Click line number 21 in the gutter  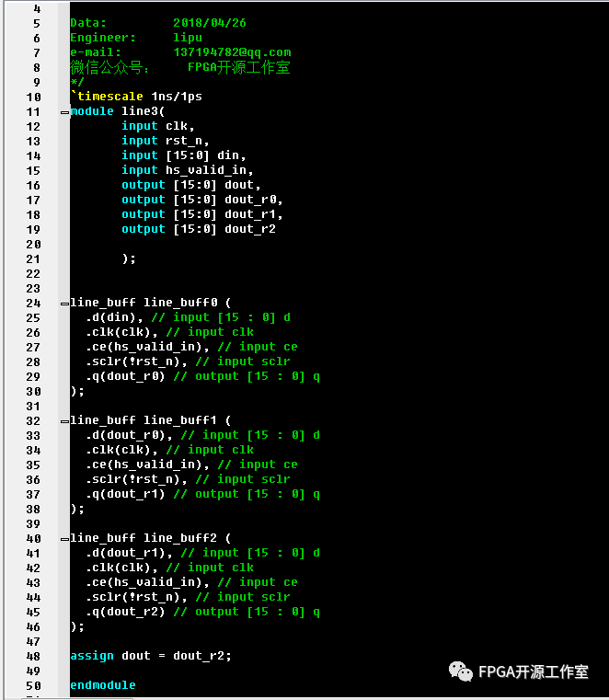(x=33, y=258)
